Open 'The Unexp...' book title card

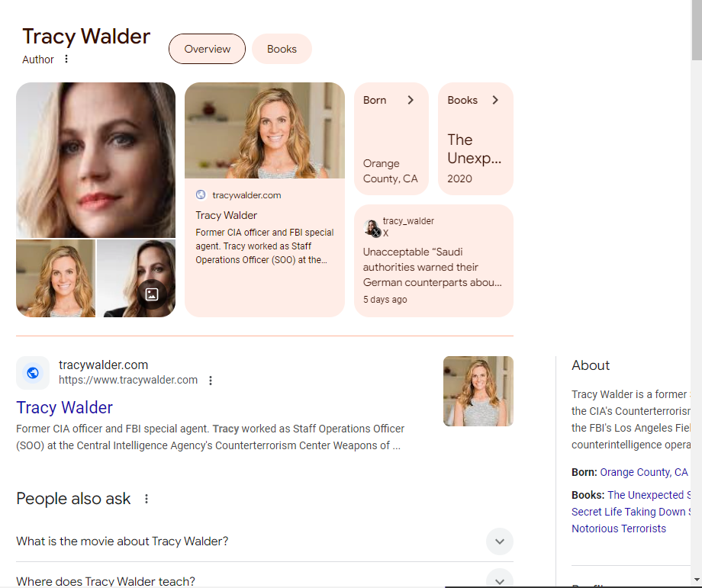tap(475, 149)
